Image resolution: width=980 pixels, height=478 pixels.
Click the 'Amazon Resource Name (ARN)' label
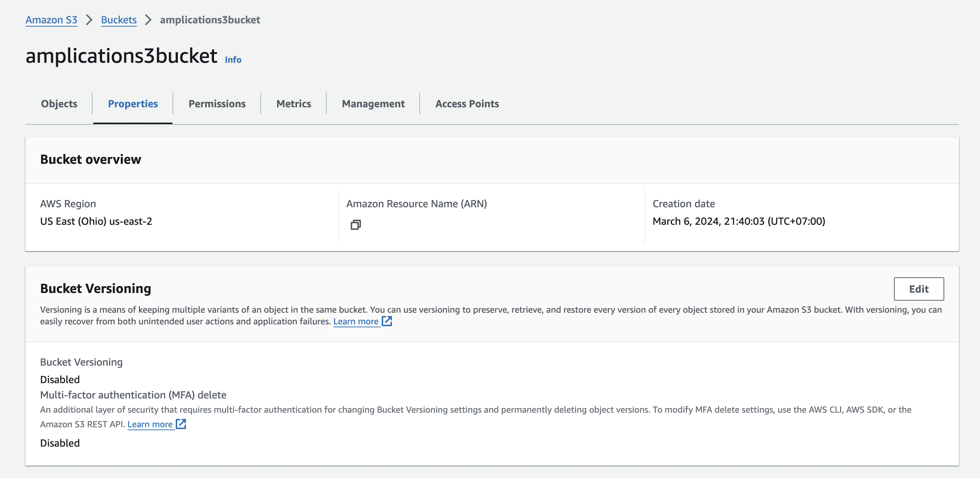tap(417, 204)
